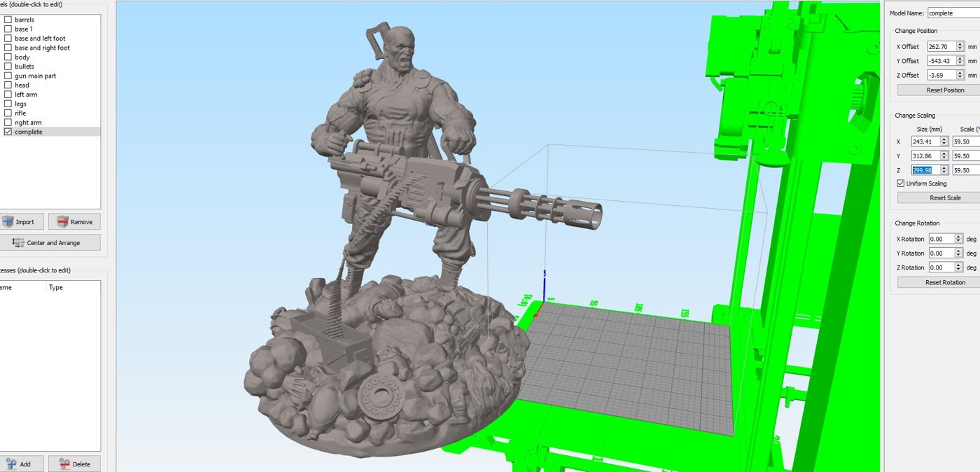Click the Z Offset value field
980x472 pixels.
point(941,75)
